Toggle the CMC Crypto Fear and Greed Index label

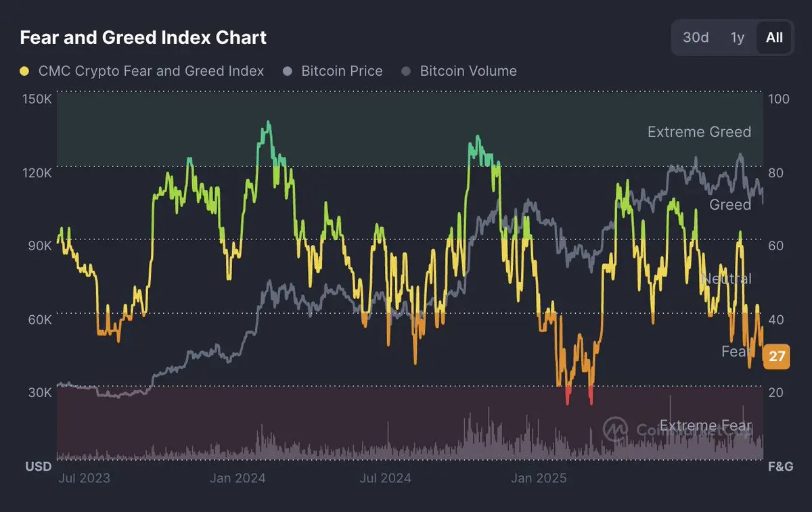[151, 71]
